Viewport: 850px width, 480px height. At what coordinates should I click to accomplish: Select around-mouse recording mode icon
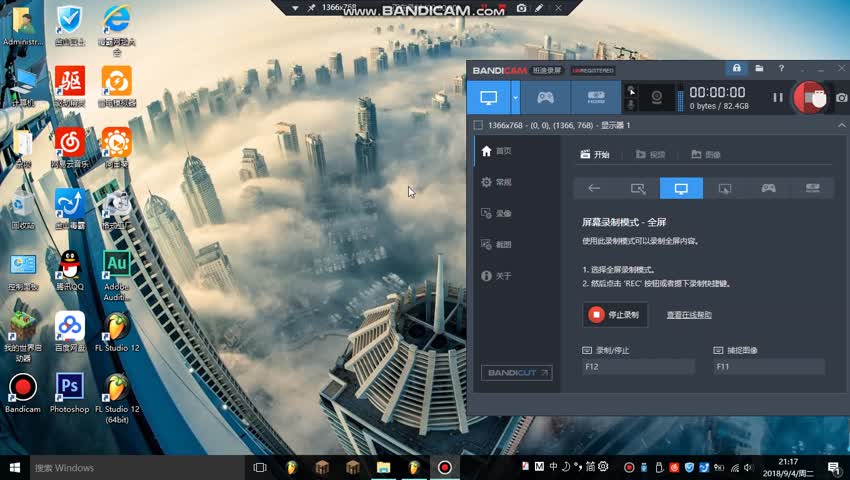point(725,188)
